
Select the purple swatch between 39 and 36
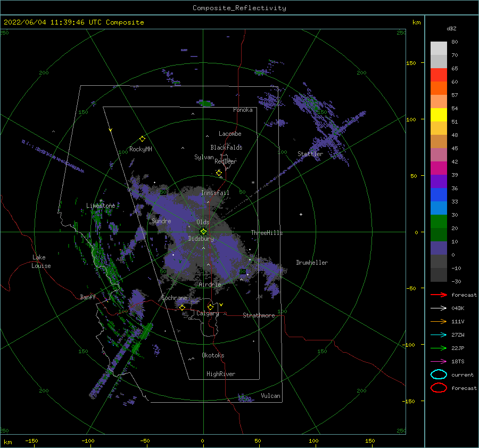[439, 181]
